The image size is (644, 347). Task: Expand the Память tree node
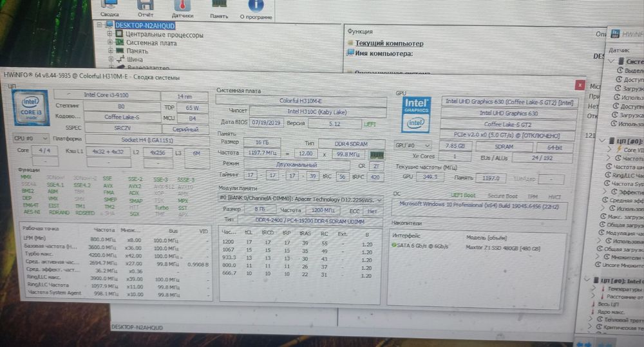(x=110, y=50)
